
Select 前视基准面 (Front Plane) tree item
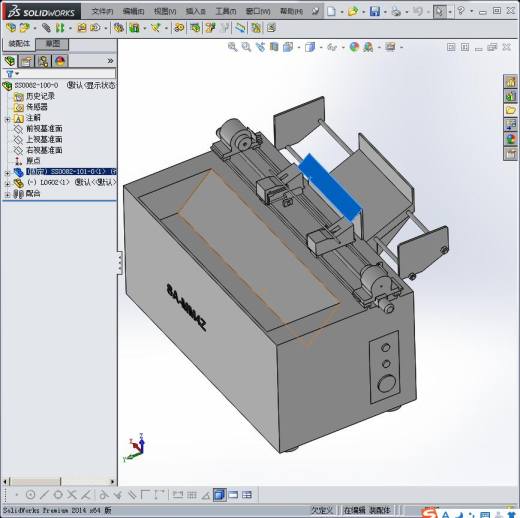(x=44, y=129)
